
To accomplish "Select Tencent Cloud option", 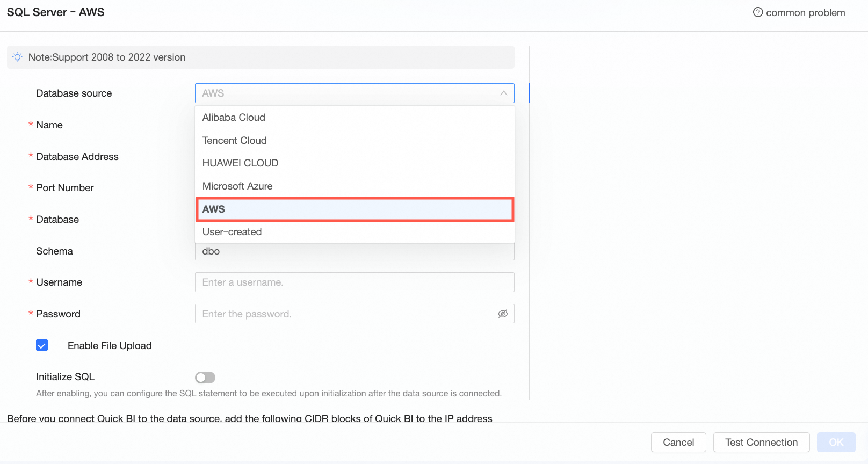I will click(x=355, y=141).
